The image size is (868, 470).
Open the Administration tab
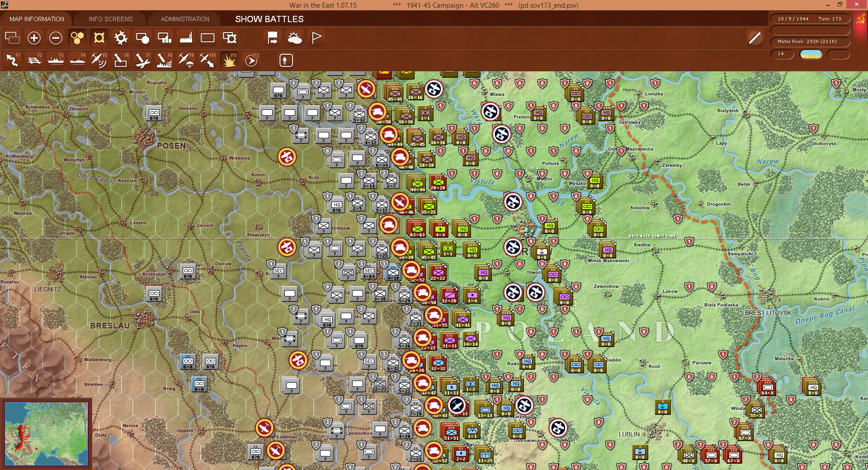click(185, 19)
